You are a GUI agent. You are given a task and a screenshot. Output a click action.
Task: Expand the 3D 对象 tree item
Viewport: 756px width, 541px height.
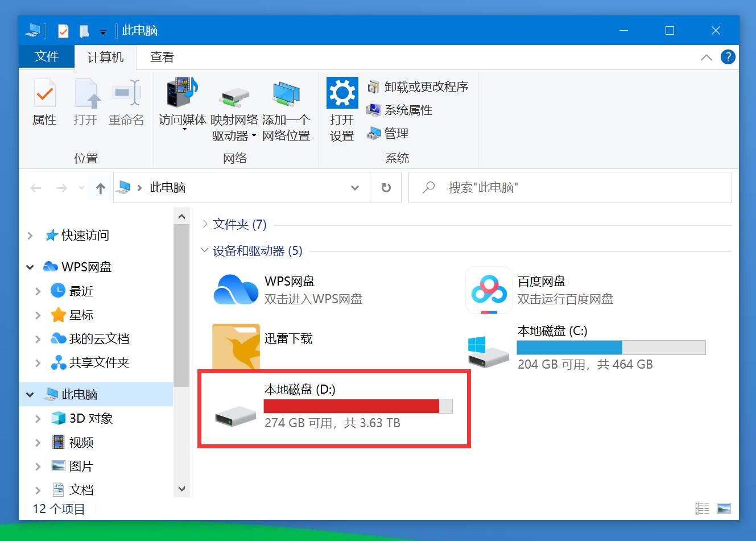coord(38,418)
